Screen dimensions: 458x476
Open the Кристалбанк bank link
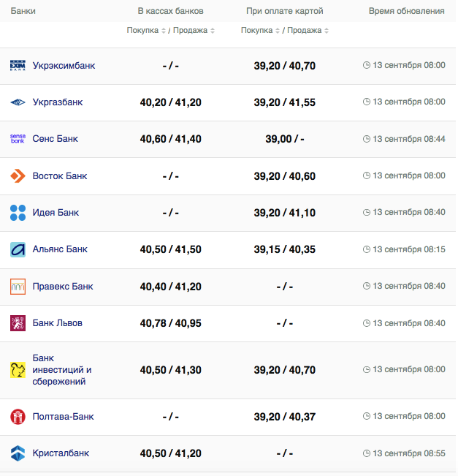(x=61, y=453)
